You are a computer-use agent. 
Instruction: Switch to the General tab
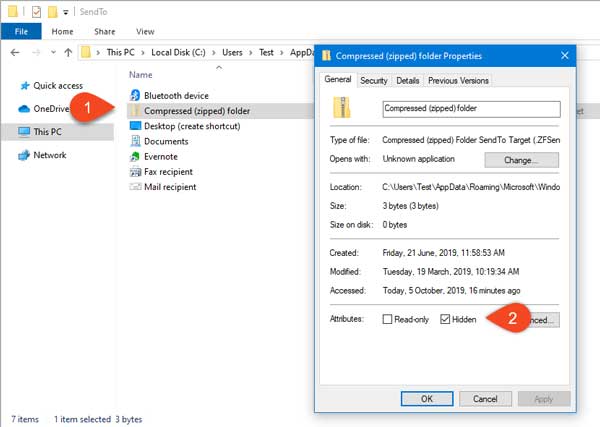click(338, 79)
